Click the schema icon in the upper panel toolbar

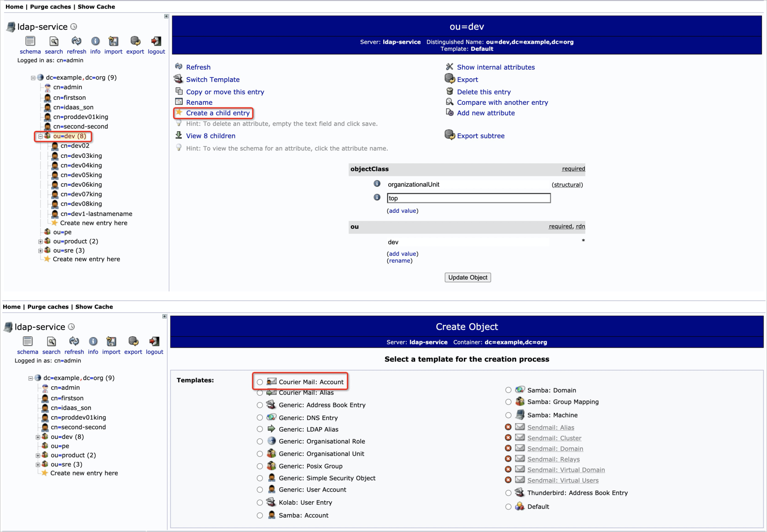click(30, 41)
